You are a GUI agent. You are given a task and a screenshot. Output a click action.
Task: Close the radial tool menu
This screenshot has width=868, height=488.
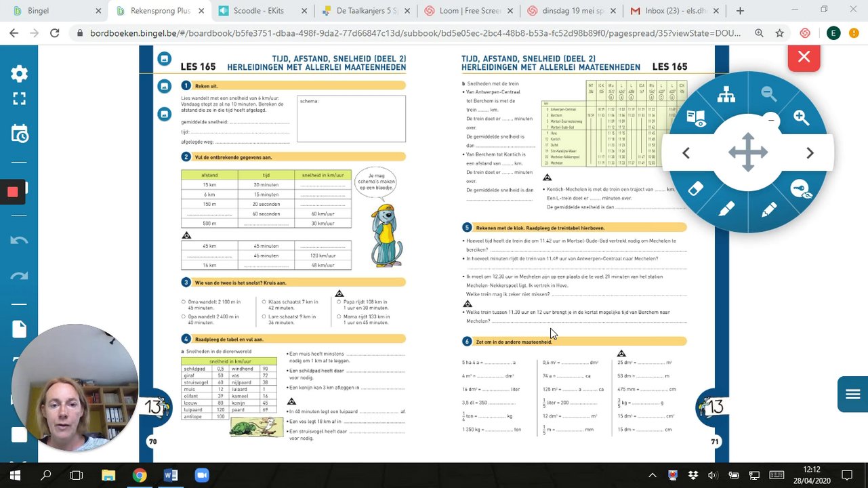click(804, 58)
